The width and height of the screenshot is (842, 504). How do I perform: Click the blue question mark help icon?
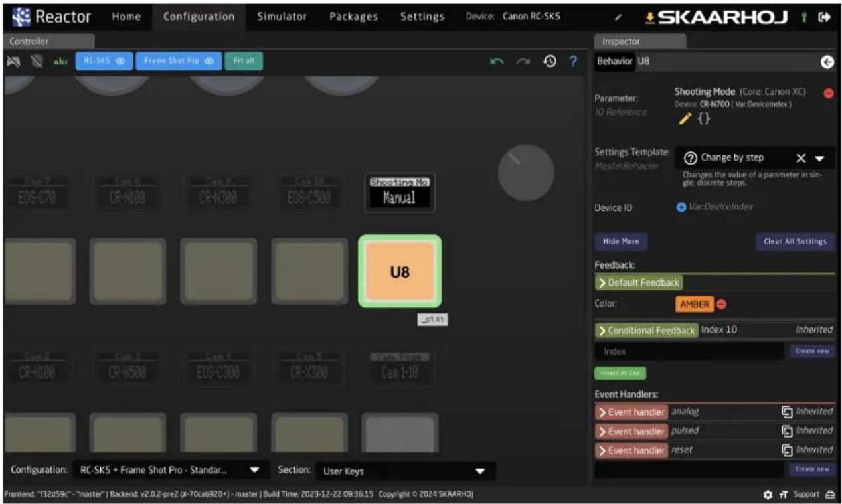573,61
